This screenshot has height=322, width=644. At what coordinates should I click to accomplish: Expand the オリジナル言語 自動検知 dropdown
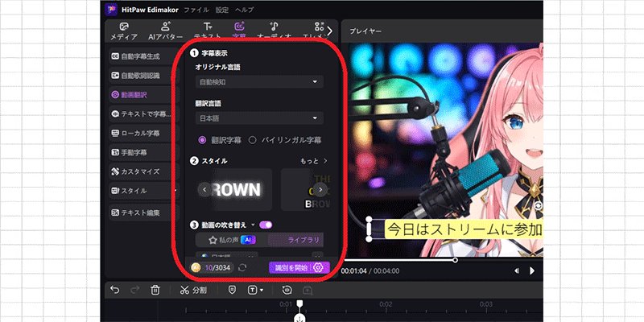tap(259, 82)
